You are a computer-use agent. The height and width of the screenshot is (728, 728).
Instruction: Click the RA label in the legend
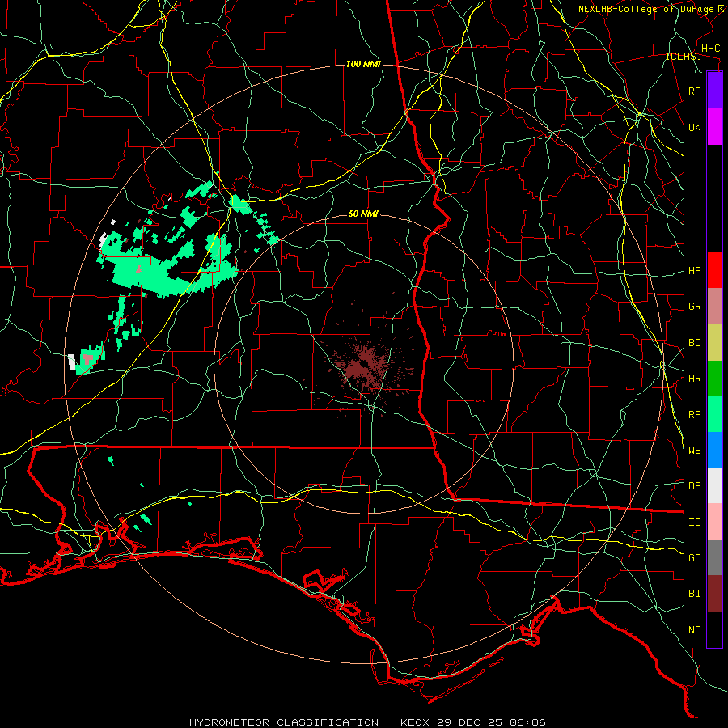(694, 415)
